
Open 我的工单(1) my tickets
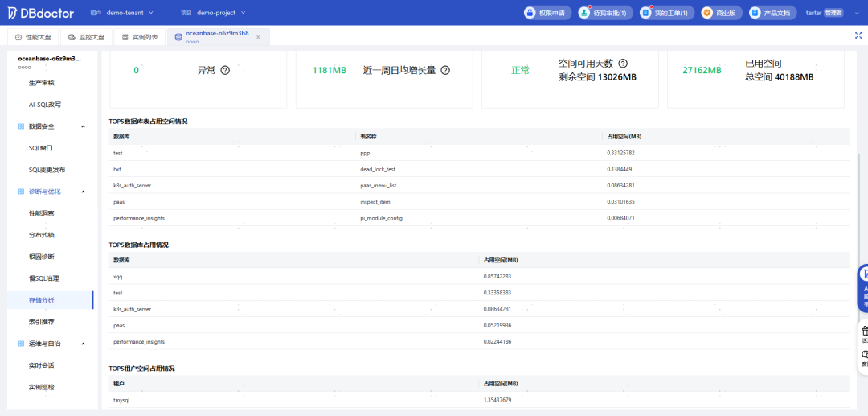[667, 13]
